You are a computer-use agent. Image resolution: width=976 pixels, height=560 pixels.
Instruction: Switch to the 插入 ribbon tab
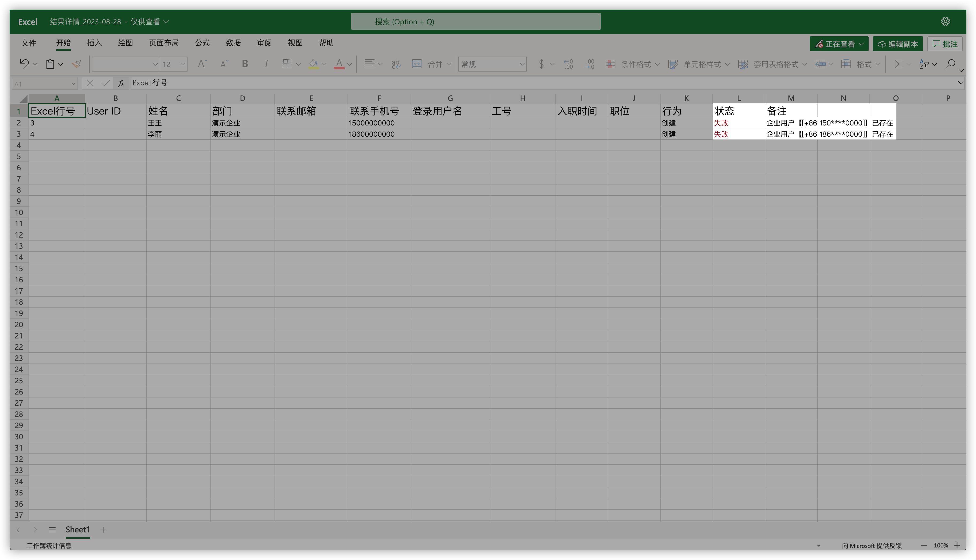[94, 43]
